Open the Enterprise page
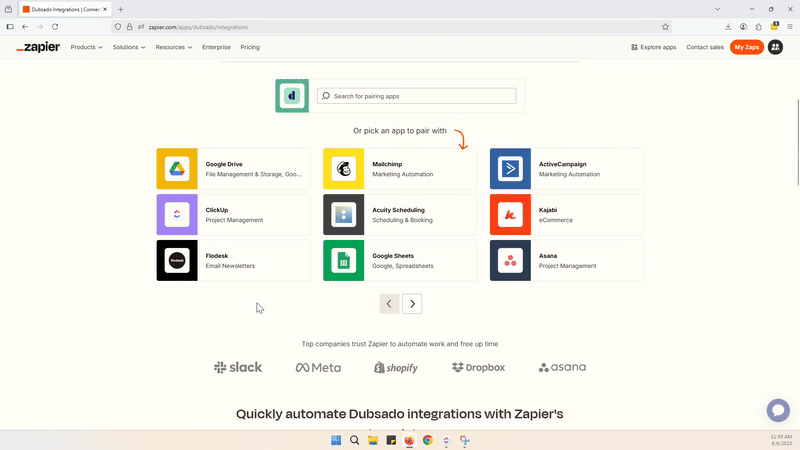The image size is (800, 450). coord(216,47)
